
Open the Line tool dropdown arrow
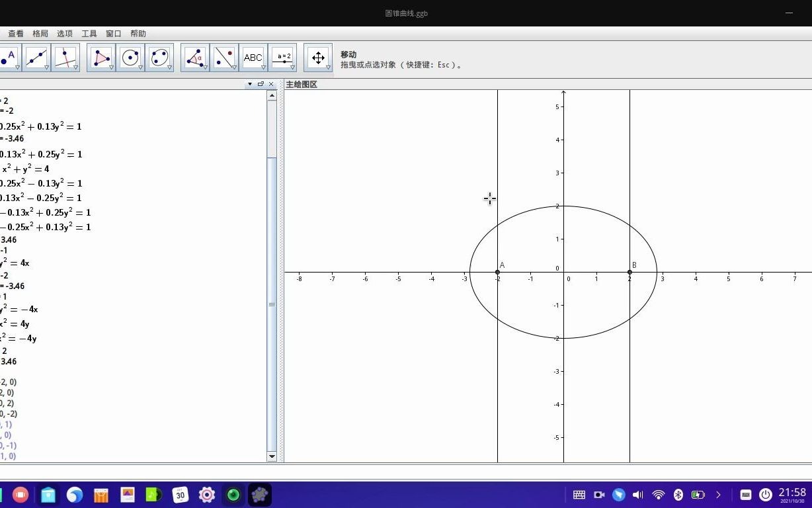pos(46,68)
